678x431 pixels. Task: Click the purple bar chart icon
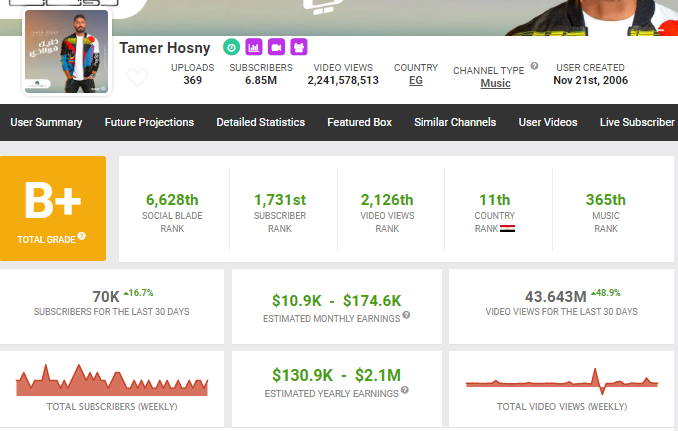[253, 47]
